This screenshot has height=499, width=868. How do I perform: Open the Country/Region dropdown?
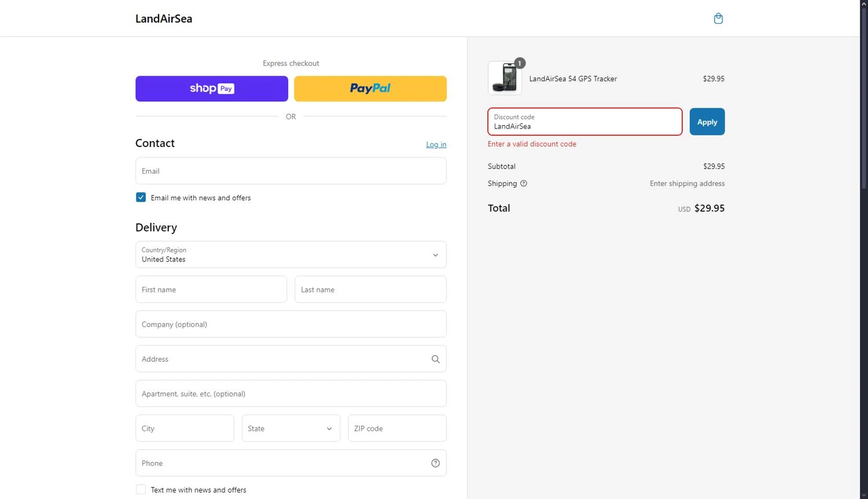(x=291, y=255)
